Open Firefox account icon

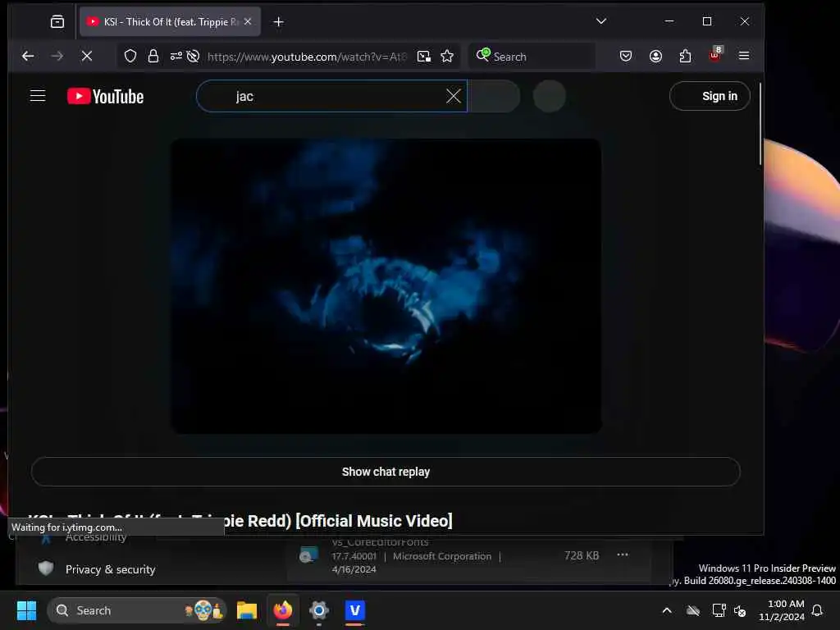[x=655, y=57]
